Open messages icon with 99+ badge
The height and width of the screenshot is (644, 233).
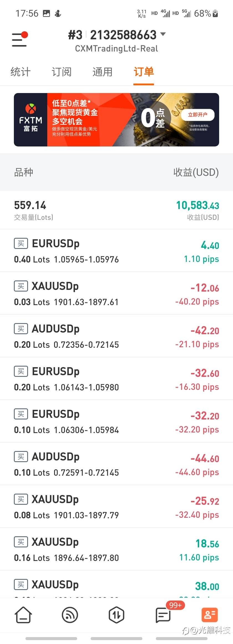(163, 615)
